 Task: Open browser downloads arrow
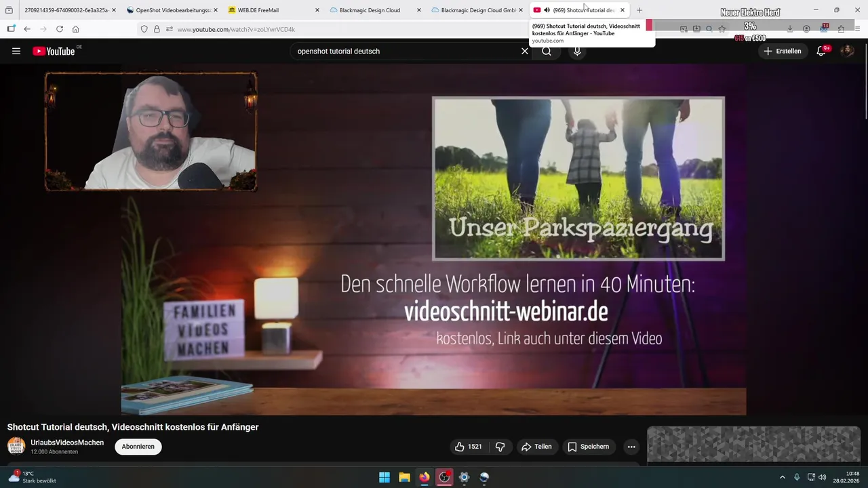790,29
